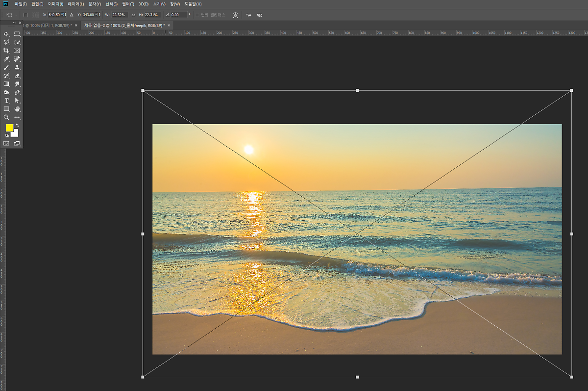588x391 pixels.
Task: Select the Rectangular Marquee tool
Action: coord(17,34)
